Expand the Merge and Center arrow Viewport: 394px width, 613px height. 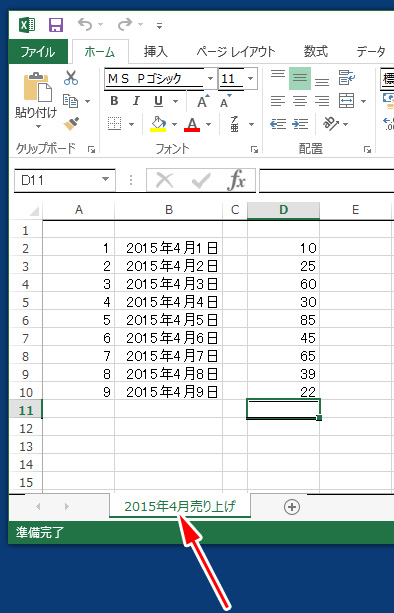pos(364,102)
